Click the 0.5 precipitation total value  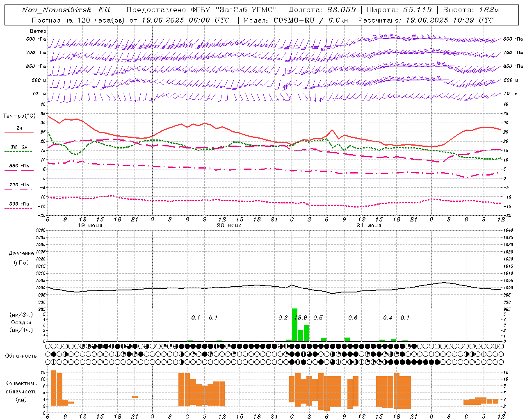click(x=318, y=318)
